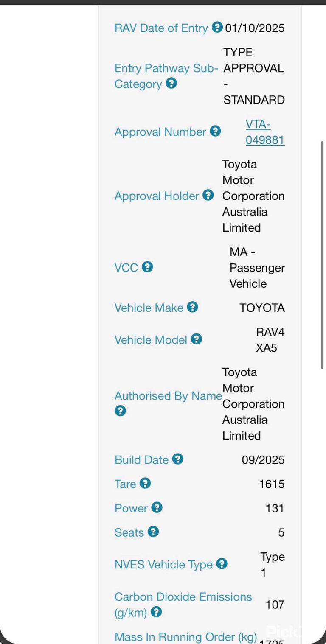Click the Vehicle Model label text
The height and width of the screenshot is (644, 326).
coord(151,340)
